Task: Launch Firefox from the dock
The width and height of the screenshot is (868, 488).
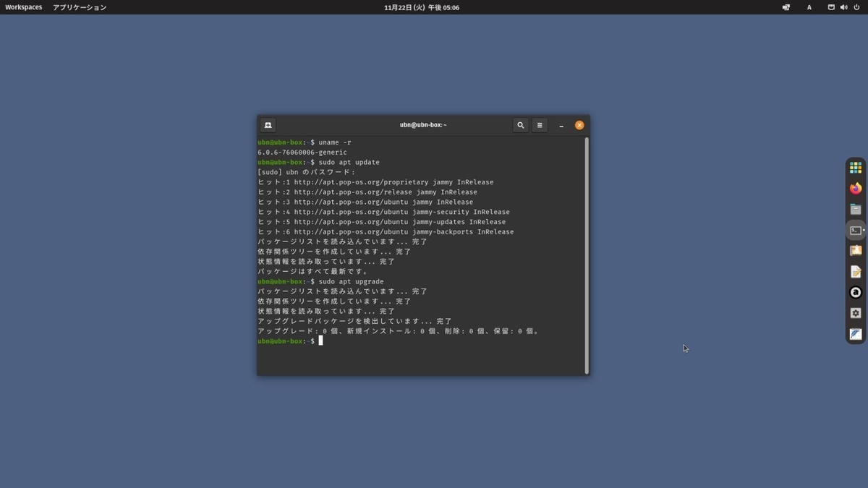Action: point(856,189)
